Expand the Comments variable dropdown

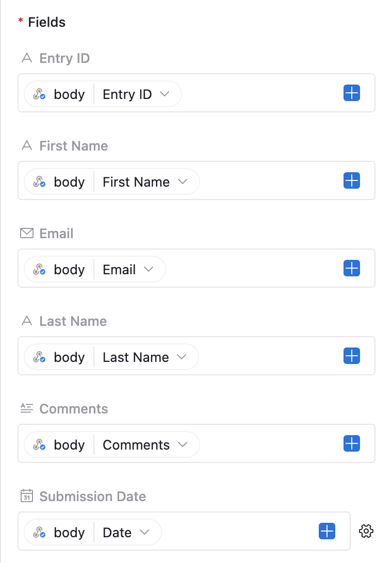182,445
